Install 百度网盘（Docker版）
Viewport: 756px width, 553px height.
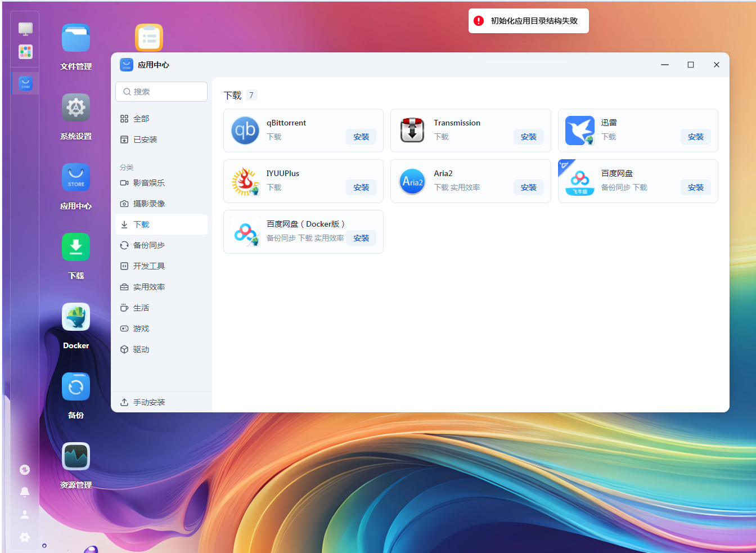361,238
